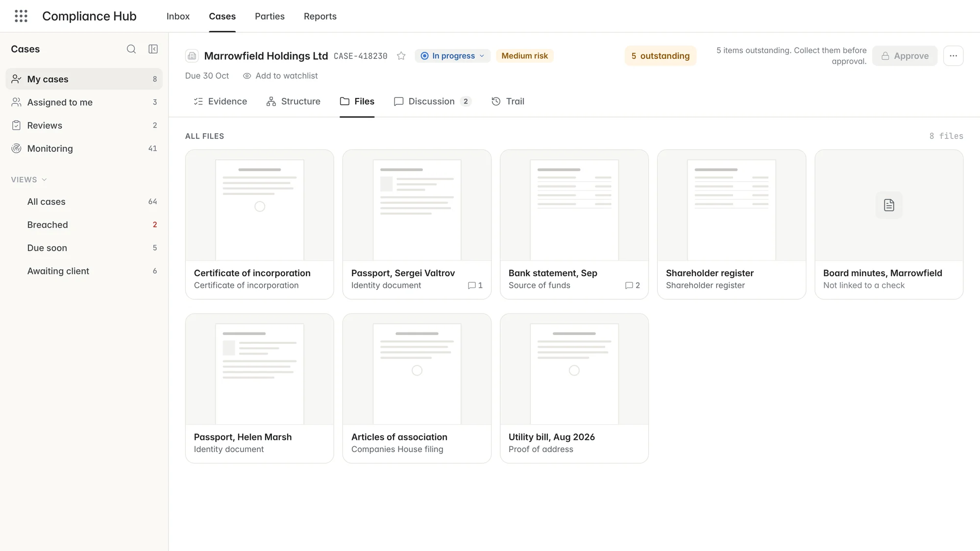Collapse the sidebar panel icon
The width and height of the screenshot is (980, 551).
click(153, 49)
